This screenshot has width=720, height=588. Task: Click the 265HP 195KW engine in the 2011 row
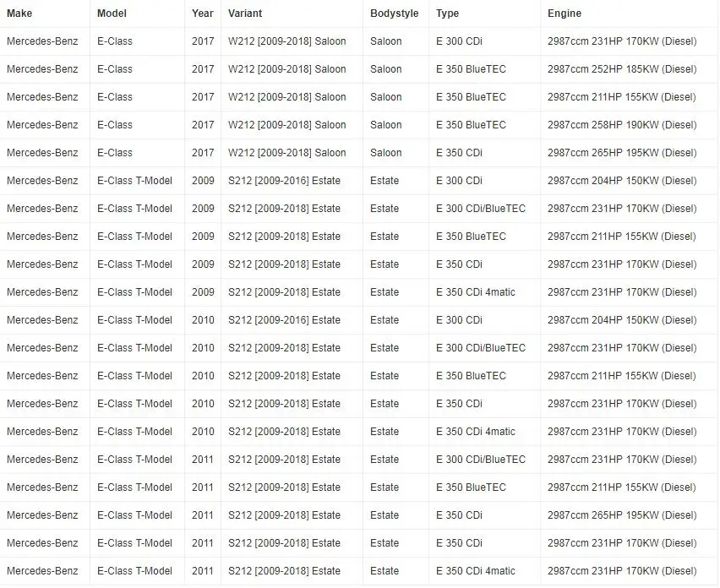[x=622, y=515]
